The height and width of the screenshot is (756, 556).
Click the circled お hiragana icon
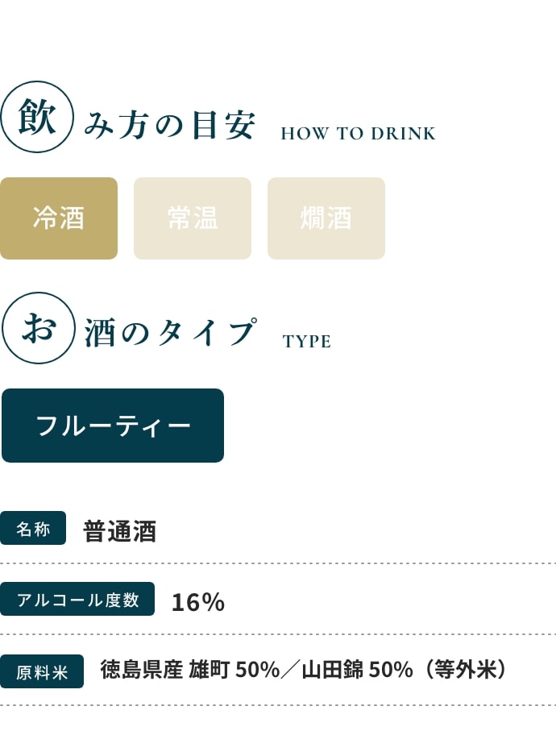[39, 328]
